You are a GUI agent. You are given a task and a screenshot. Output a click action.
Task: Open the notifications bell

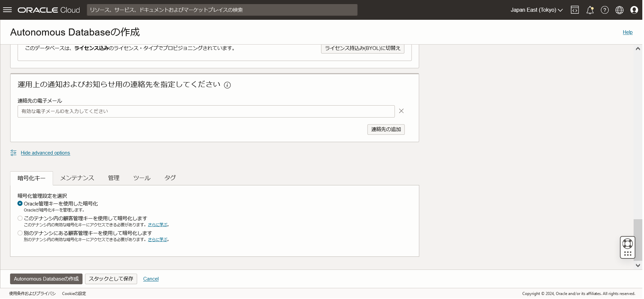[590, 10]
